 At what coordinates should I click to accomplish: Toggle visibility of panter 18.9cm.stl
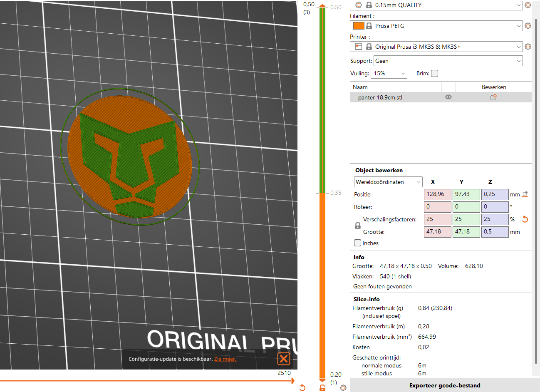pyautogui.click(x=448, y=97)
